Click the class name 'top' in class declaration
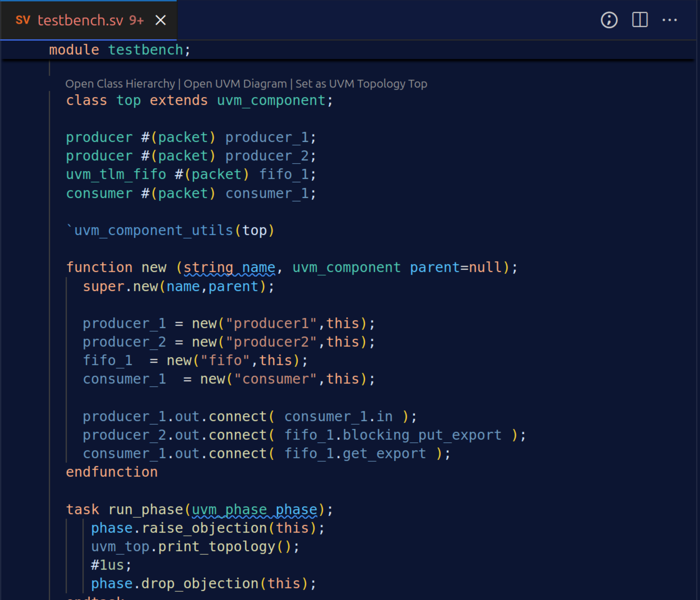The image size is (700, 600). (x=128, y=101)
